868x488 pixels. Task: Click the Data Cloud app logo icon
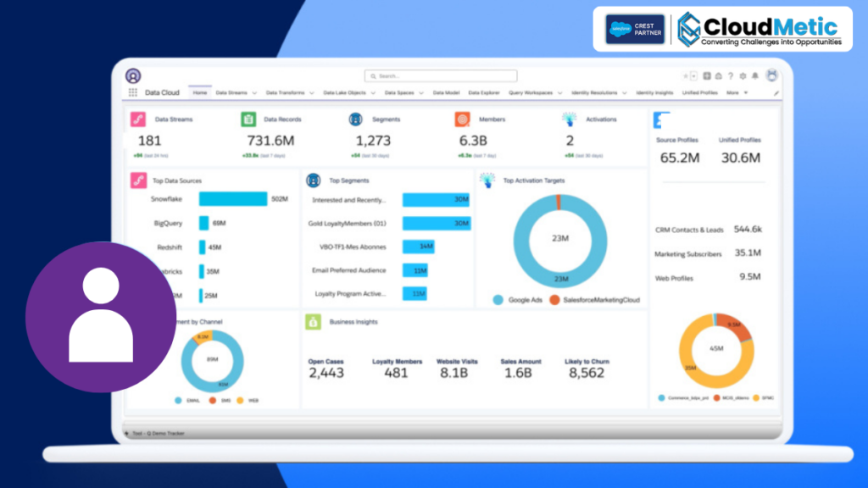tap(133, 75)
